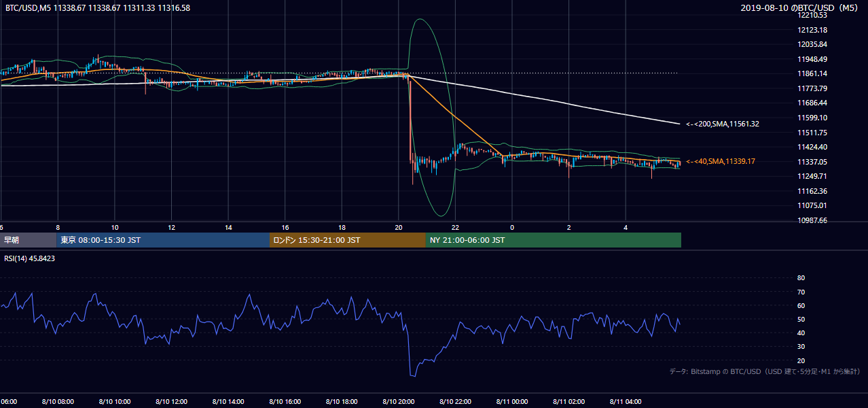The width and height of the screenshot is (868, 408).
Task: Click RSI axis level 20
Action: [x=801, y=360]
